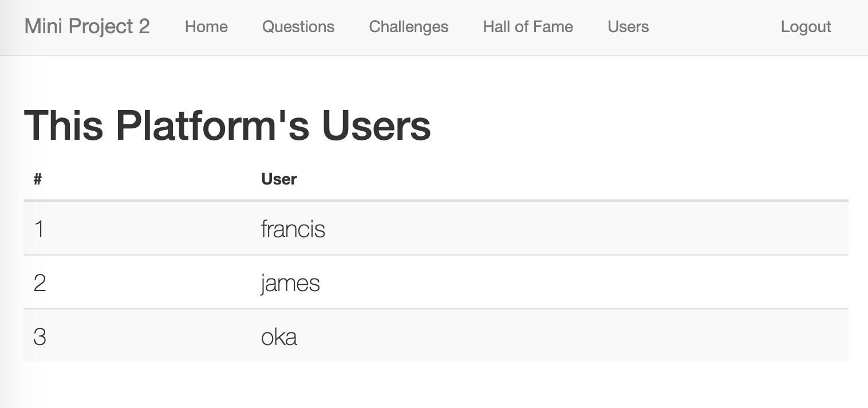Navigate to Challenges
Screen dimensions: 868x408
click(409, 27)
